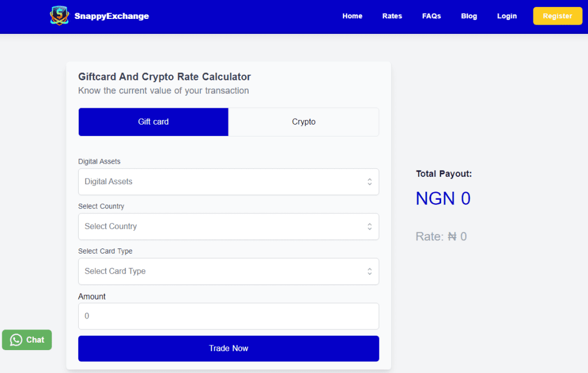
Task: Click the 'Giftcard And Crypto Rate Calculator' heading
Action: point(164,77)
